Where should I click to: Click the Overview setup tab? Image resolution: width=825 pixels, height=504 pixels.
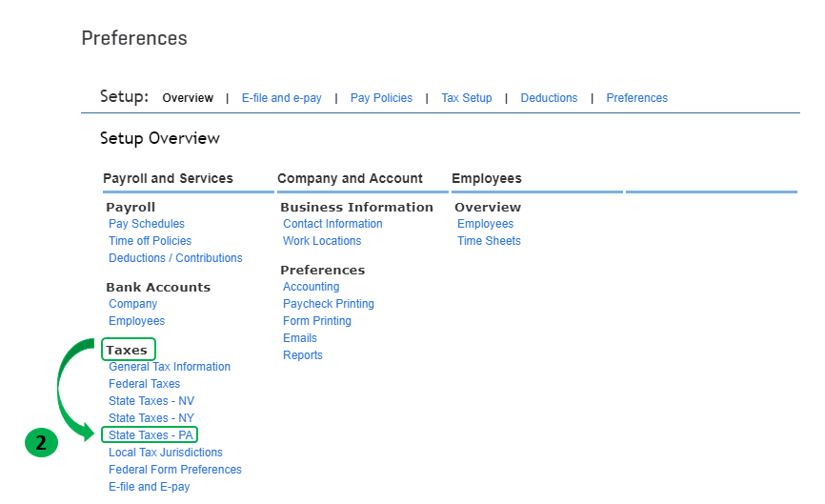click(x=188, y=98)
